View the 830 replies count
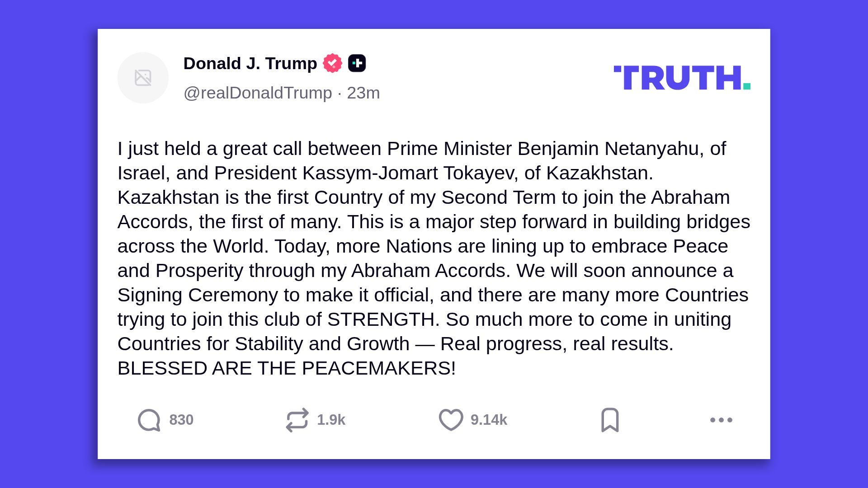Screen dimensions: 868x488 pos(181,420)
